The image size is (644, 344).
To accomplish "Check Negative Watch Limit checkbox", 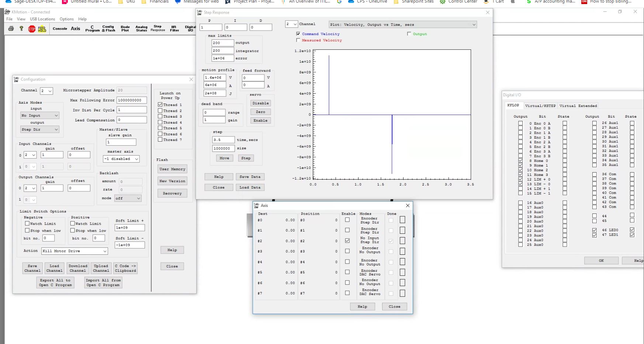I will pyautogui.click(x=27, y=223).
